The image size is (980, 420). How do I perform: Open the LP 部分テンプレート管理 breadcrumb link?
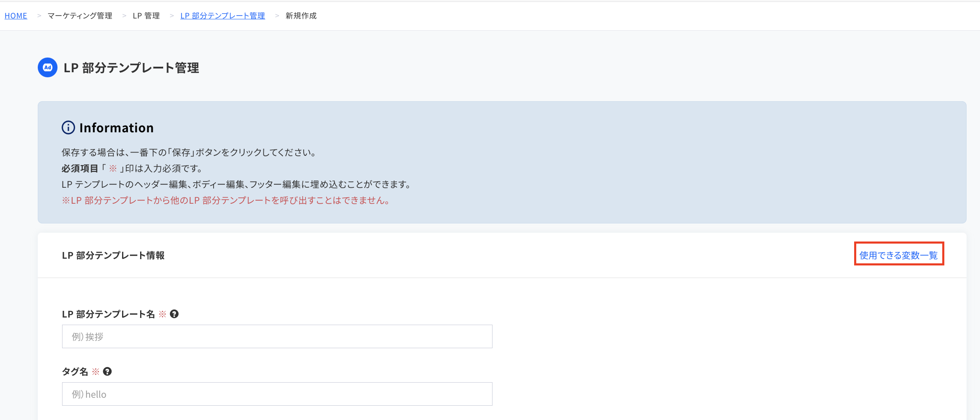(223, 16)
